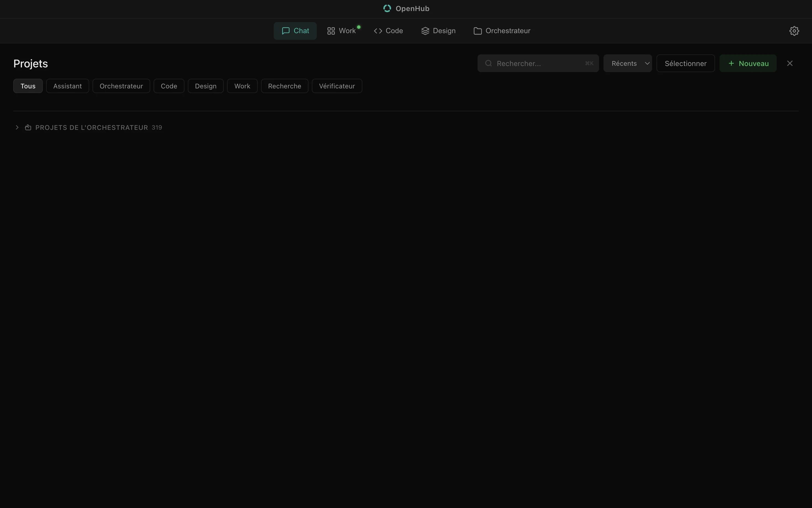Filter projects by Code chip
812x508 pixels.
[x=169, y=86]
